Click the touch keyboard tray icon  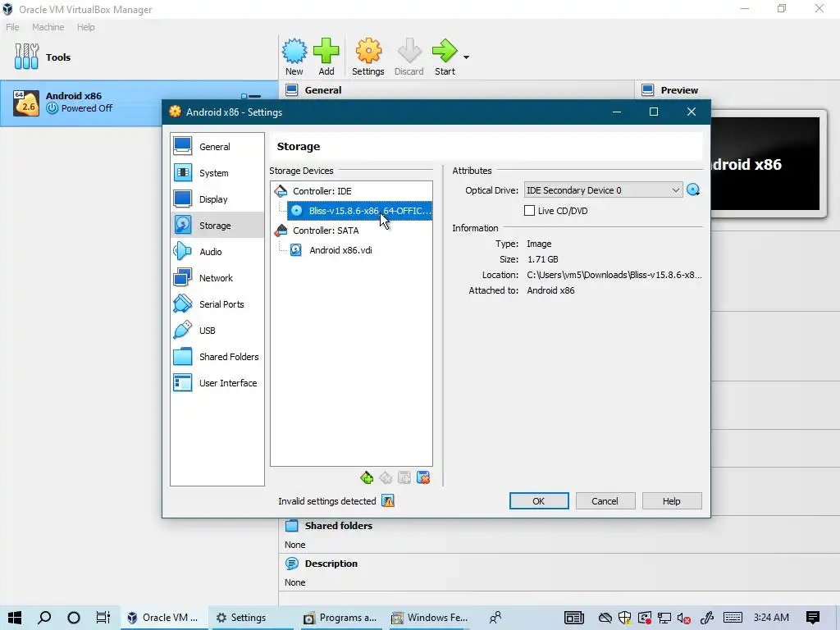pyautogui.click(x=733, y=618)
